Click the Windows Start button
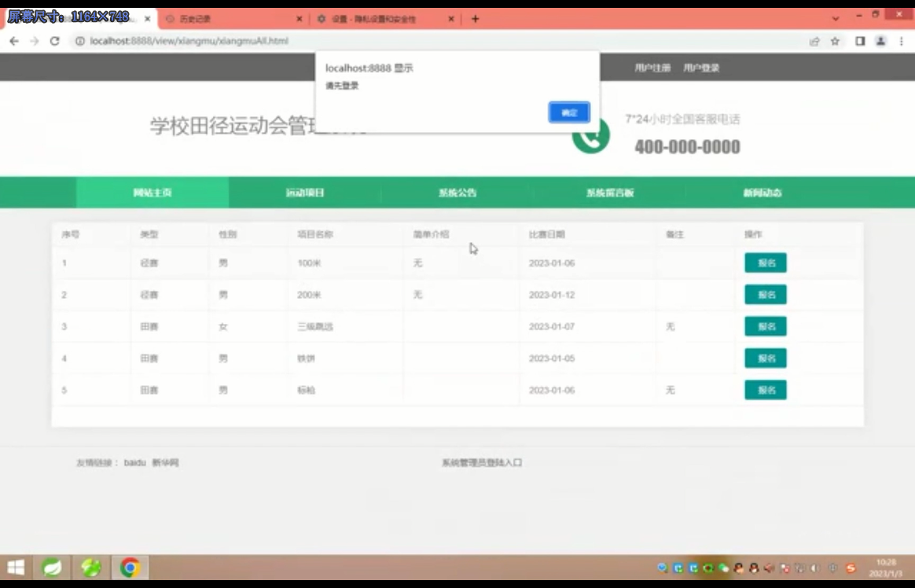The height and width of the screenshot is (588, 915). 15,567
